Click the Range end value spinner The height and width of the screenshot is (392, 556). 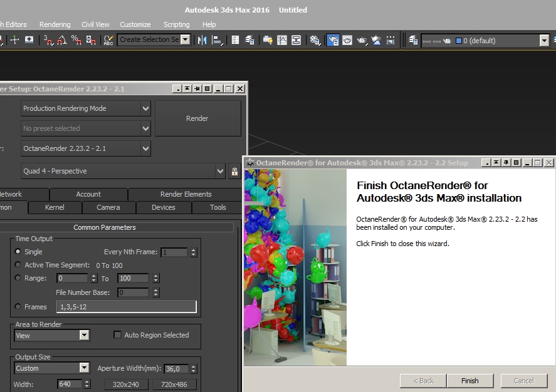[156, 278]
